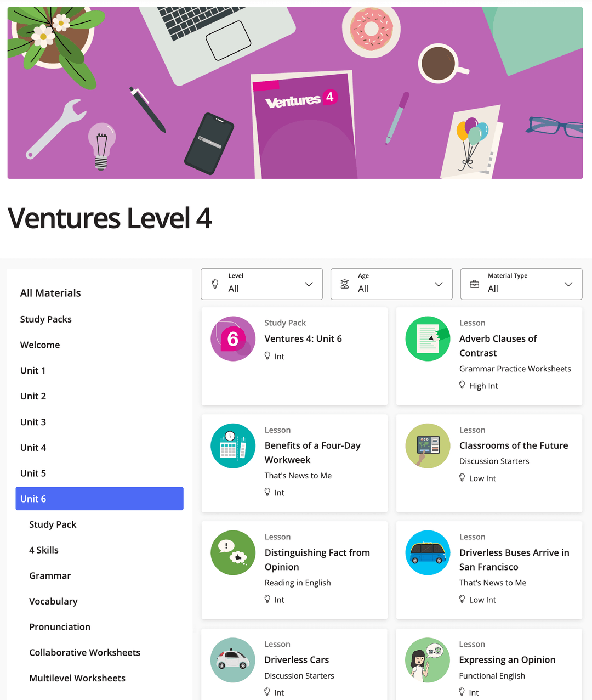Click the Expressing an Opinion character icon
Screen dimensions: 592x700
pos(428,660)
